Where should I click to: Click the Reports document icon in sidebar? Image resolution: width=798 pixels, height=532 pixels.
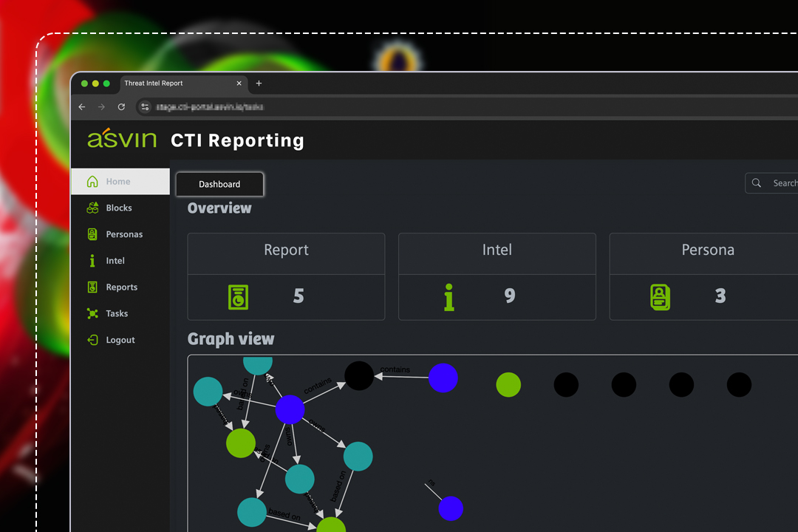click(x=92, y=287)
